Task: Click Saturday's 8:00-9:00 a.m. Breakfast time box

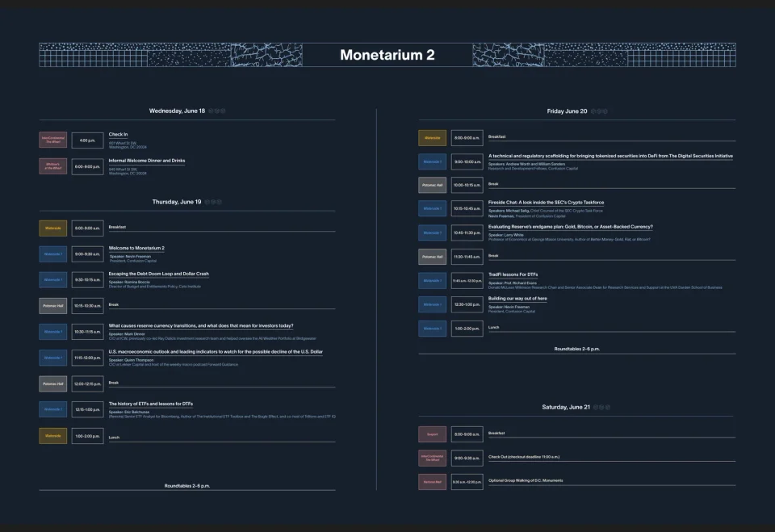Action: (467, 434)
